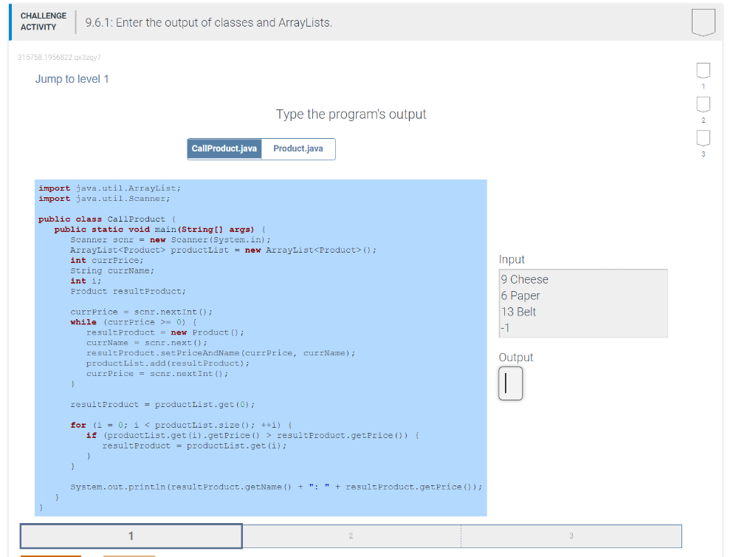Select segment 3 of the progress bar
This screenshot has width=756, height=557.
coord(572,536)
